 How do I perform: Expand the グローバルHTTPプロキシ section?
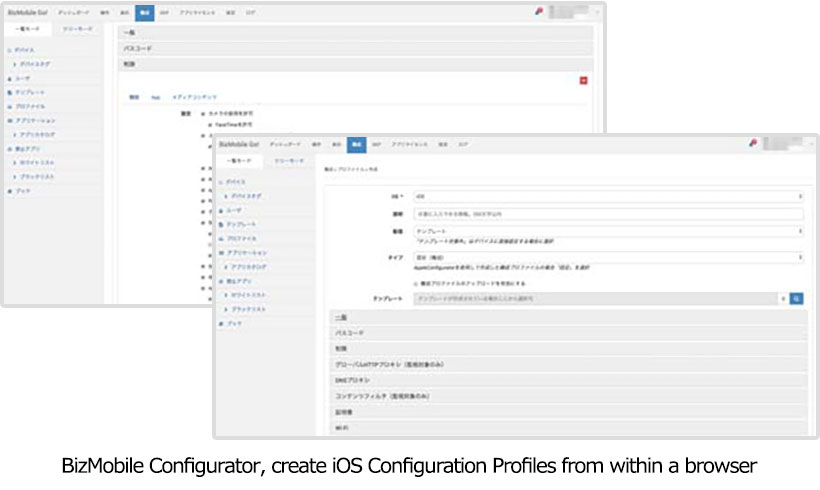coord(569,364)
